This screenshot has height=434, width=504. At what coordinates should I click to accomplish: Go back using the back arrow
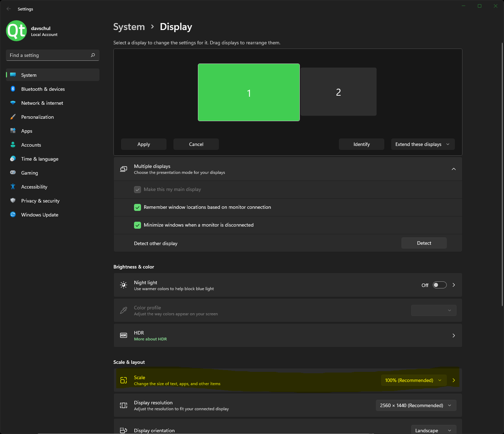pyautogui.click(x=9, y=9)
